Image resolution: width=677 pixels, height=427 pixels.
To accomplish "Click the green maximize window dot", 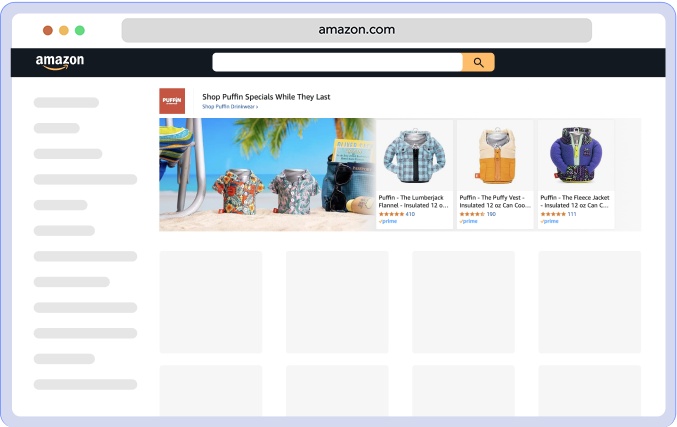I will [x=79, y=30].
